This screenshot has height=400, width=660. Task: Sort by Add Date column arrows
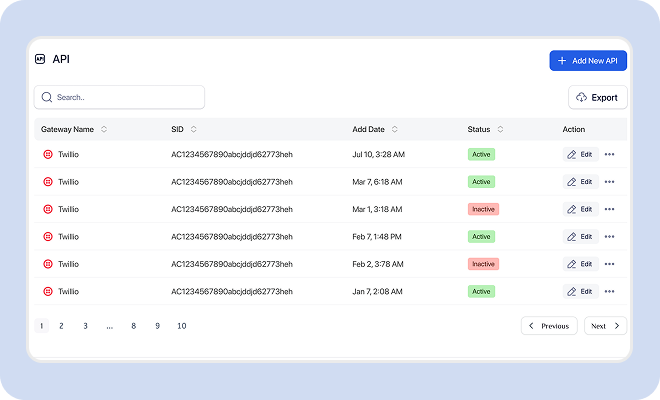tap(394, 129)
